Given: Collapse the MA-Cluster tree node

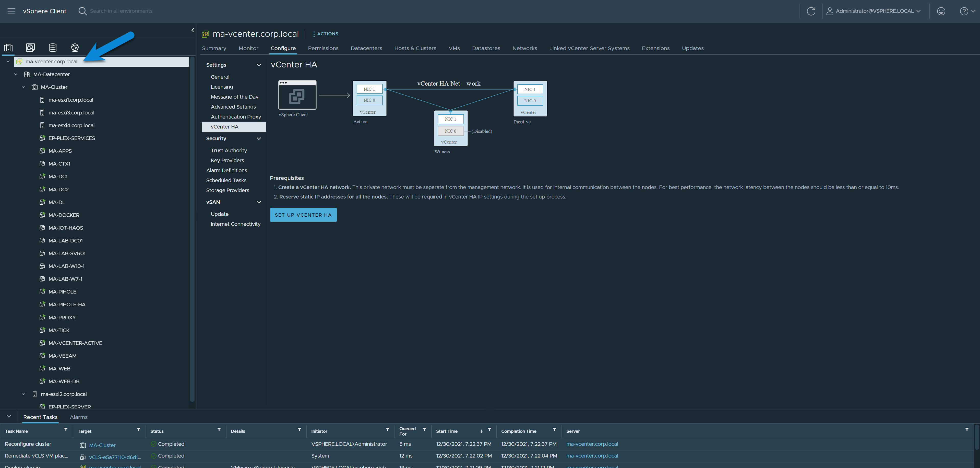Looking at the screenshot, I should coord(23,87).
